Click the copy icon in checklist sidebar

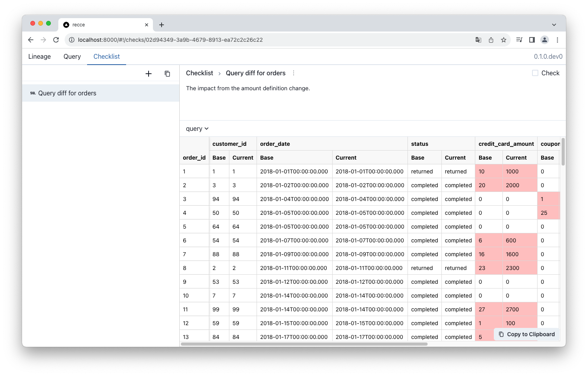click(x=167, y=74)
